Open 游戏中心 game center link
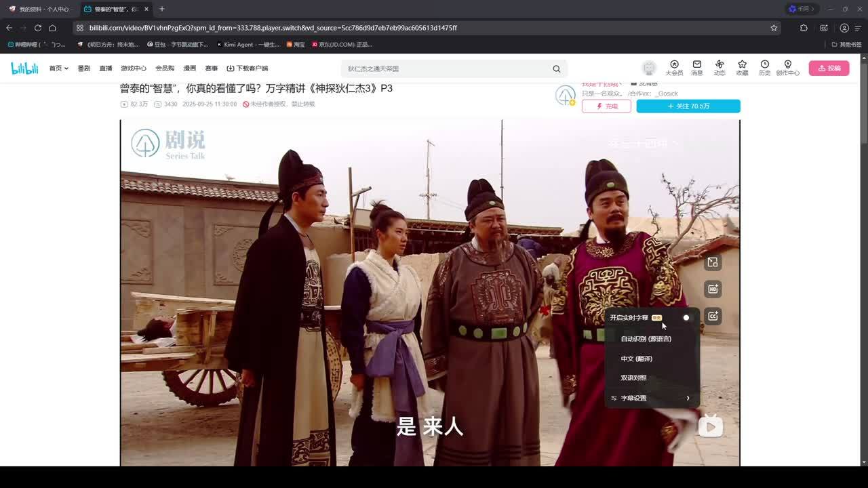This screenshot has width=868, height=488. [x=134, y=68]
